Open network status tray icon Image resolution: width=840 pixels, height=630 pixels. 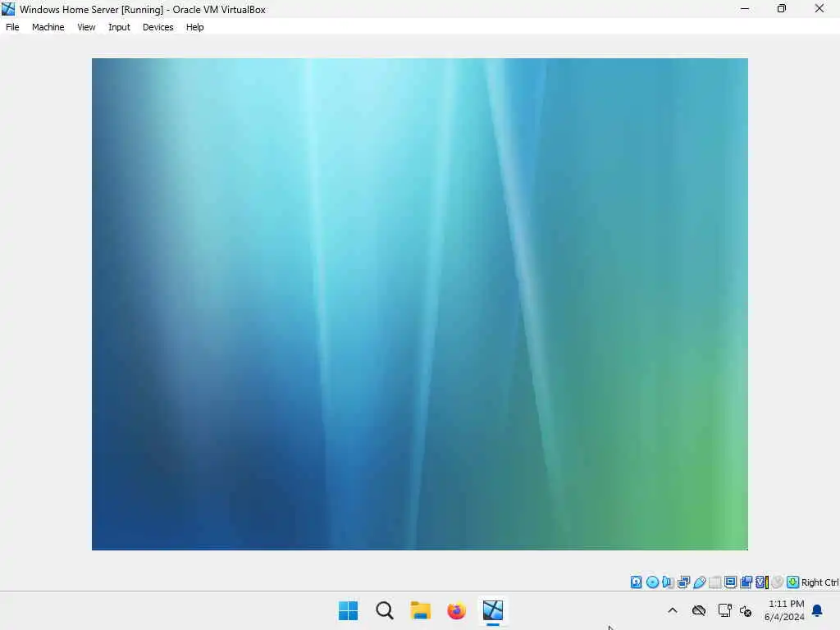coord(725,610)
